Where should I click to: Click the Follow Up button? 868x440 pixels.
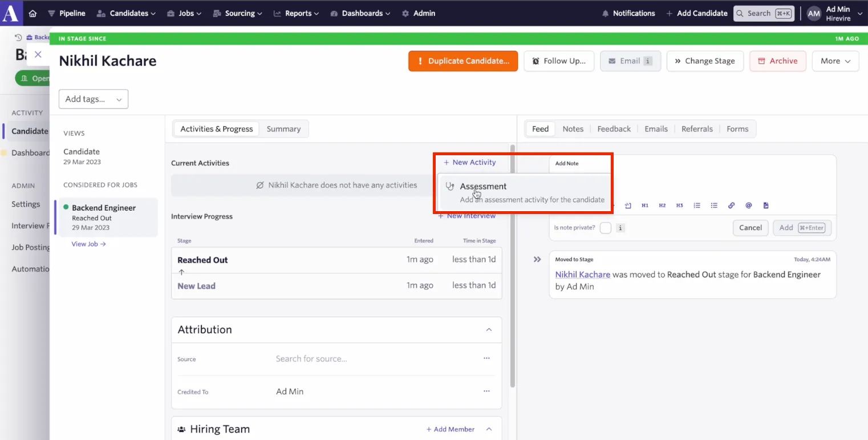[x=559, y=61]
